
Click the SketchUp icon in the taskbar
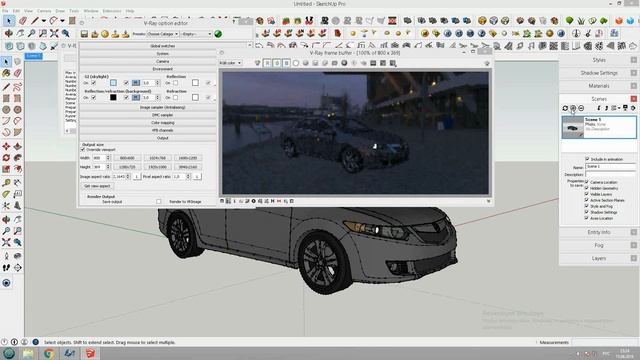click(90, 353)
